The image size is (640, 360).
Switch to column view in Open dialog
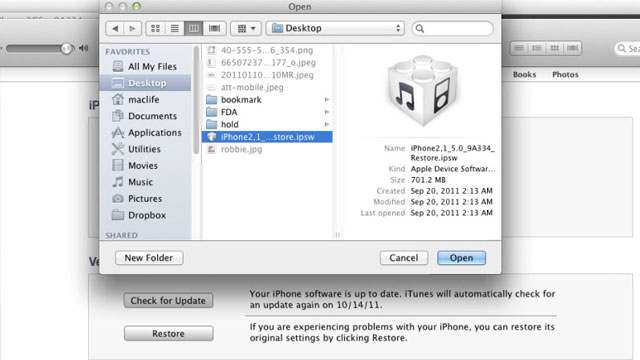pos(193,28)
